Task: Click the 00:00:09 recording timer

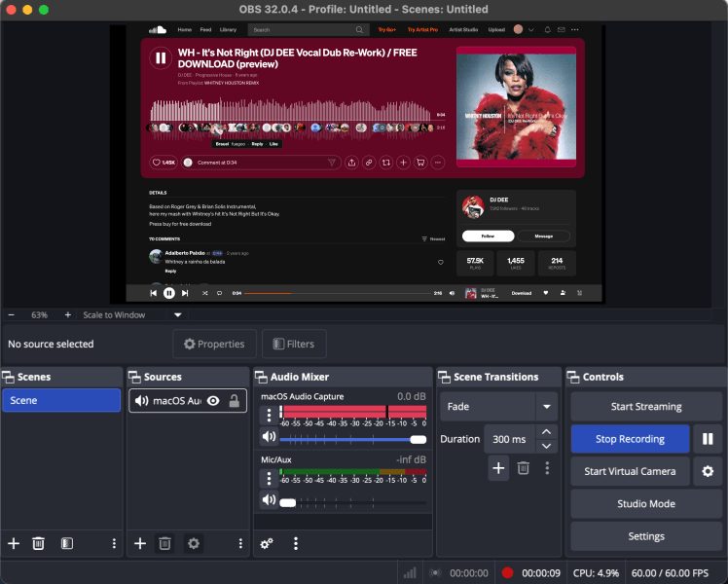Action: point(541,573)
